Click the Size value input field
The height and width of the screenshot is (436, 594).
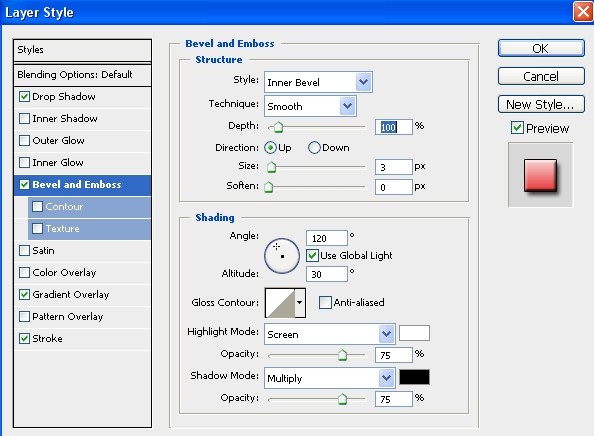393,167
